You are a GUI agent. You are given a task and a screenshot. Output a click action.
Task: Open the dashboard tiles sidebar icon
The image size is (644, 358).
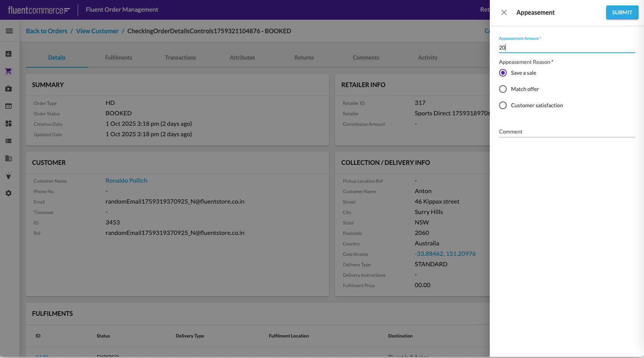tap(9, 123)
